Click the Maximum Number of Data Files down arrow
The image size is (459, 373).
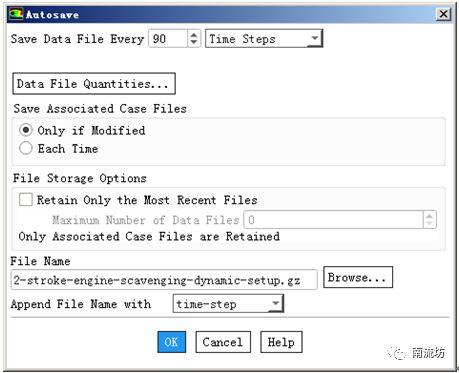429,224
